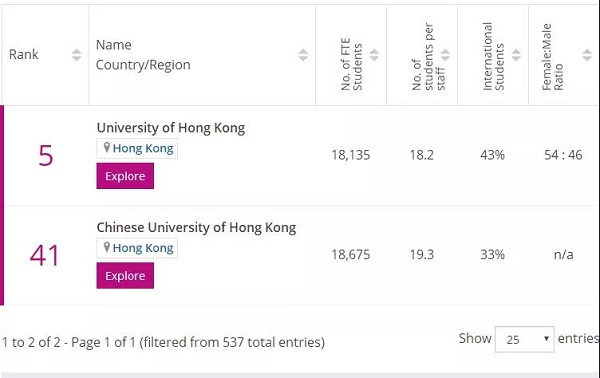Image resolution: width=600 pixels, height=378 pixels.
Task: Sort by Female:Male Ratio arrows
Action: (x=587, y=55)
